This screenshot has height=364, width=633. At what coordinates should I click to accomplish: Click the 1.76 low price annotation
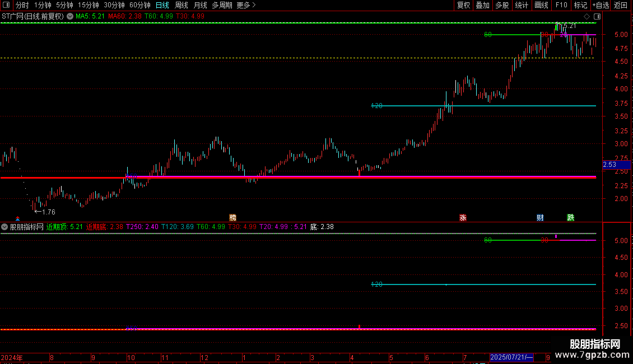coord(48,212)
